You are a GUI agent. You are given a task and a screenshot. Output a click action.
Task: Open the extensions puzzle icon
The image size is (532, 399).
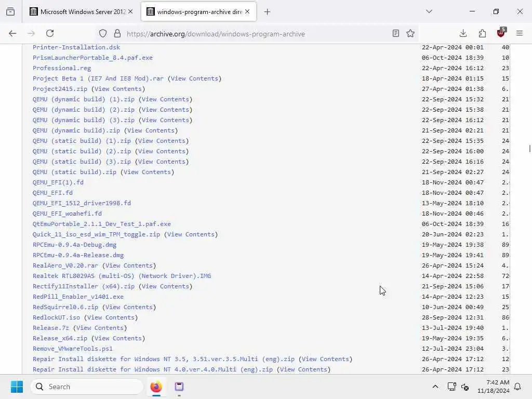482,33
